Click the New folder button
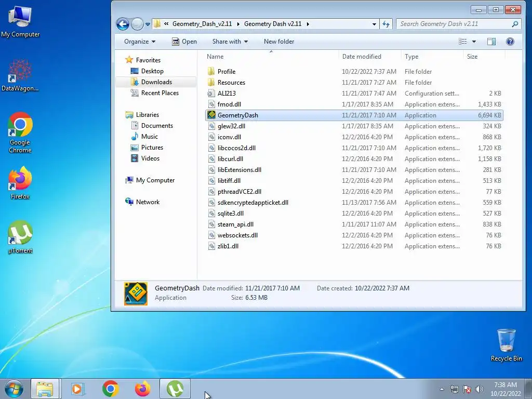Screen dimensions: 532x399 [279, 42]
